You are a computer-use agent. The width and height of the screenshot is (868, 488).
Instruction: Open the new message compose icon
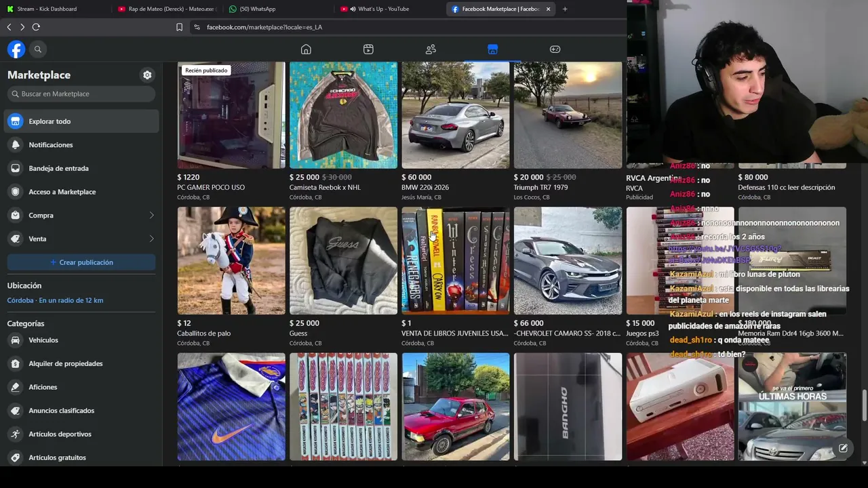click(x=843, y=448)
